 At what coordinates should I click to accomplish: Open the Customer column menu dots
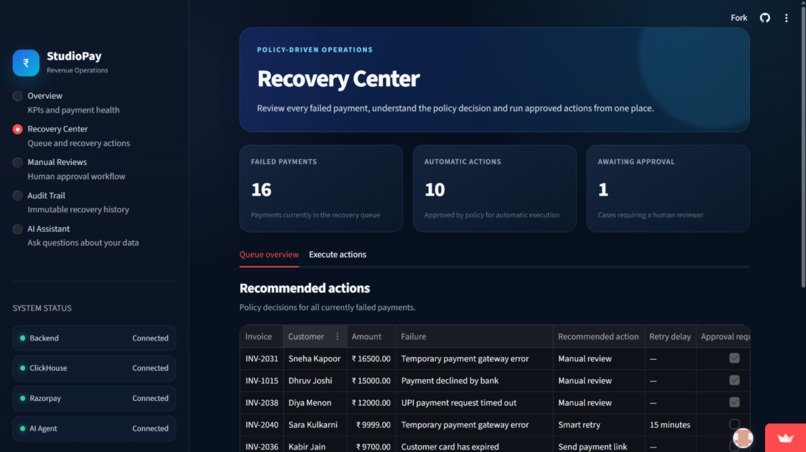point(337,336)
